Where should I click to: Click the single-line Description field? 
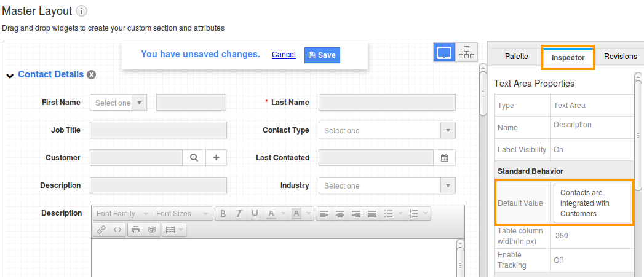158,185
